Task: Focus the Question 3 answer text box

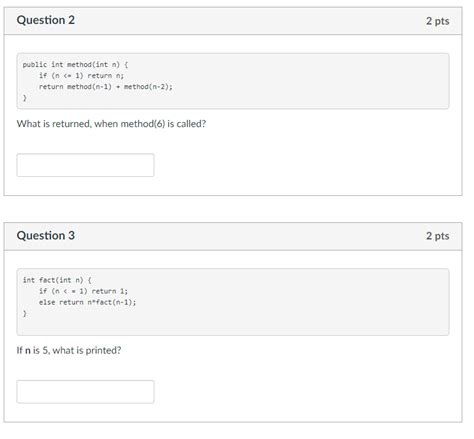Action: (85, 392)
